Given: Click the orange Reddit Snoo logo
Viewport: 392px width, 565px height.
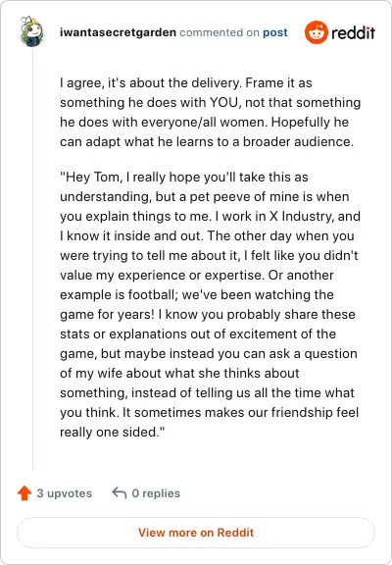Looking at the screenshot, I should pos(316,32).
